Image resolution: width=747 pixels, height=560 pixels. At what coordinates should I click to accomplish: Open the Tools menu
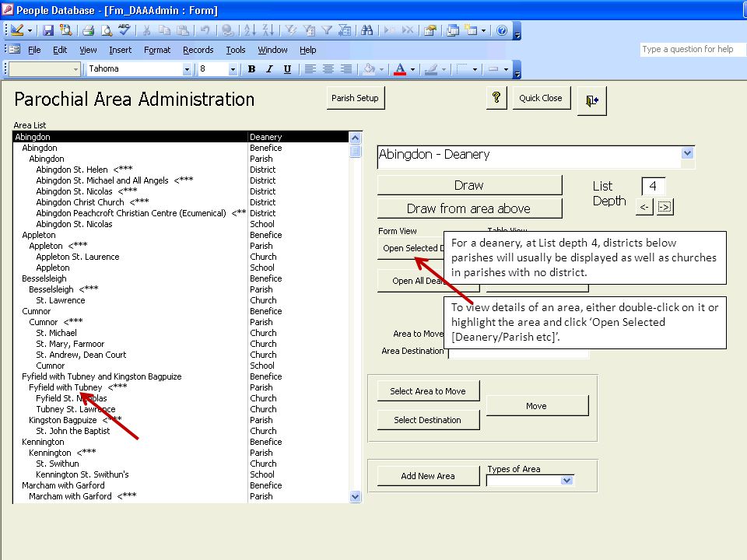(x=235, y=50)
